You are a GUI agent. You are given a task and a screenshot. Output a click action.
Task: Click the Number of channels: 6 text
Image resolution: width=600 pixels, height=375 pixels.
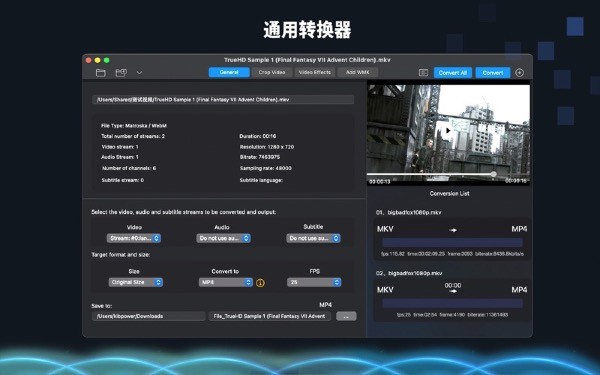[129, 168]
